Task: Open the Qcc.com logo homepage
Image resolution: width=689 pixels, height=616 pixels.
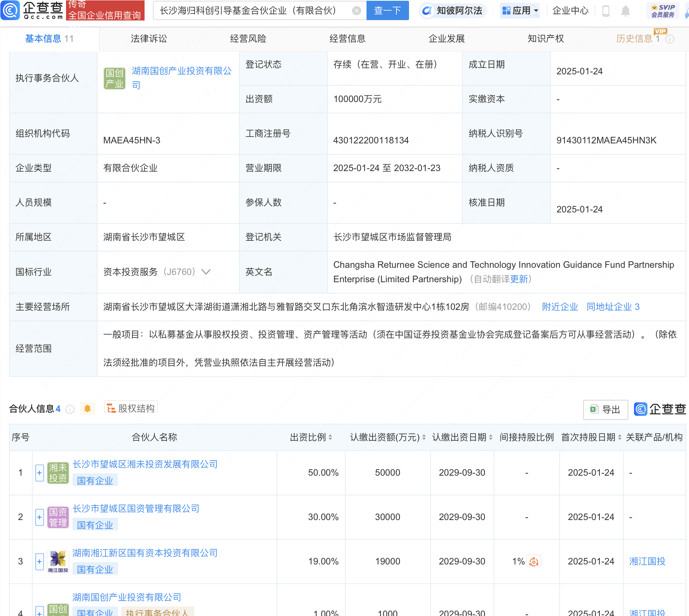Action: tap(32, 10)
